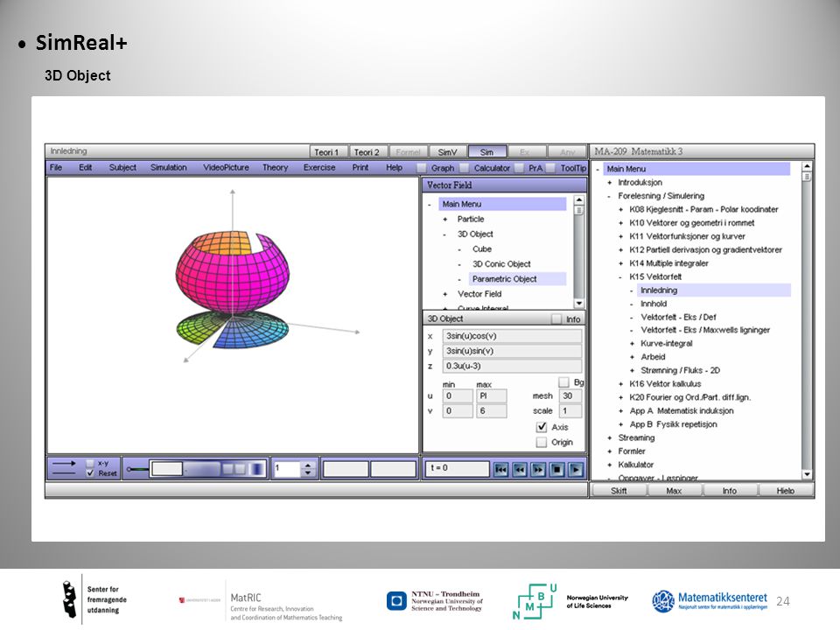Screen dimensions: 840x630
Task: Expand the Streaming node
Action: click(610, 437)
